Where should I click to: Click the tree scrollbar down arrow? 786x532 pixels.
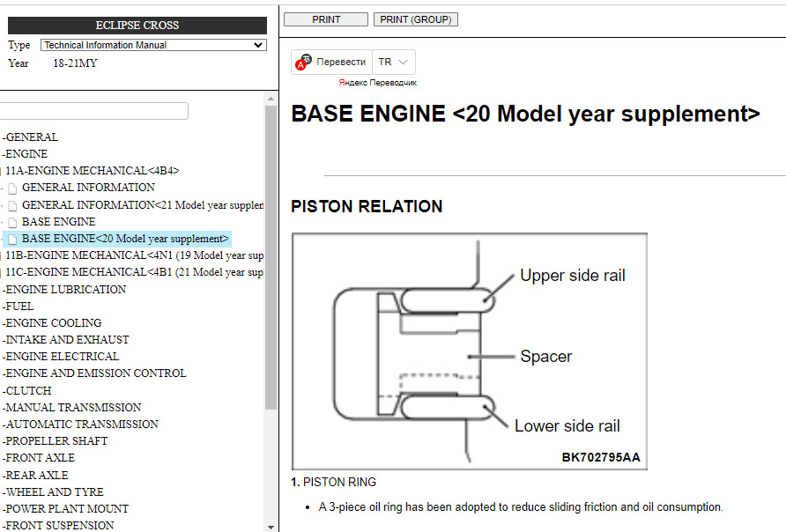coord(271,527)
